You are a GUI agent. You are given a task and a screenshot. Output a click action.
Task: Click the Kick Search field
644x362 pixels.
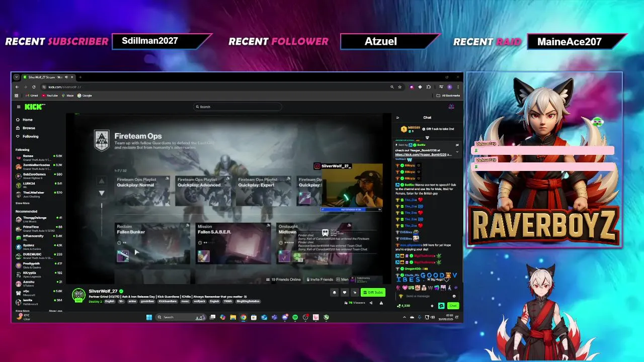[238, 107]
